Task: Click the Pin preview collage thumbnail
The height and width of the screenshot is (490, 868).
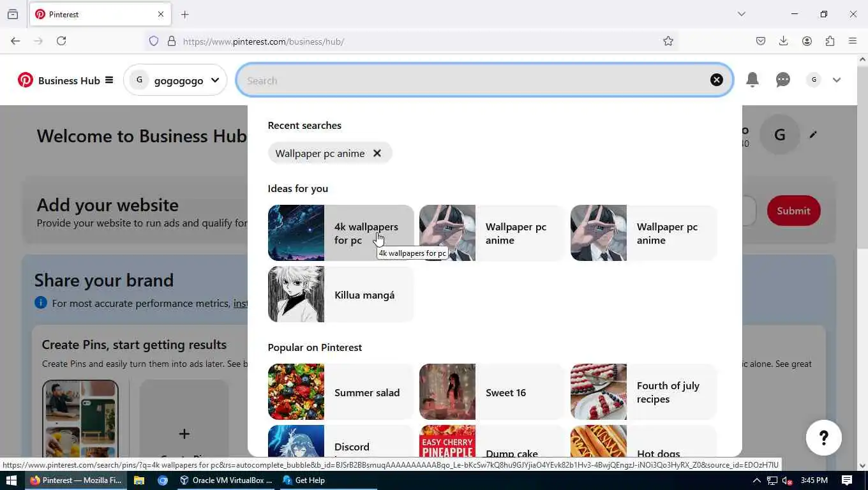Action: pos(80,419)
